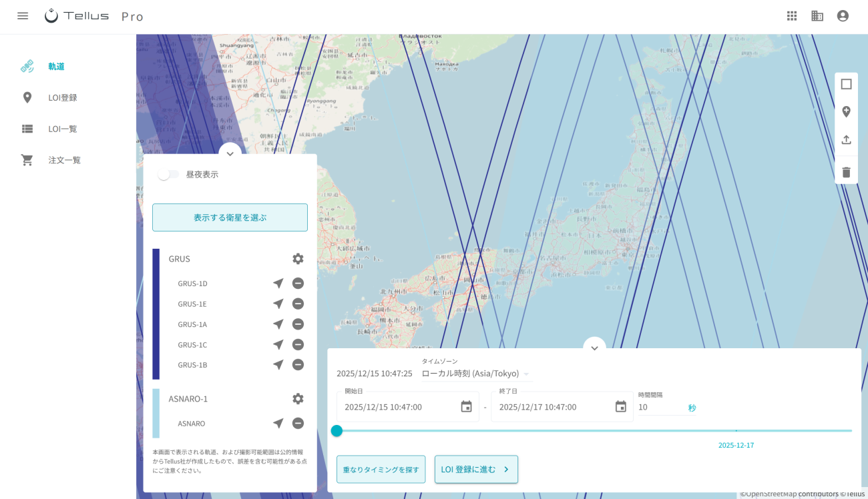Screen dimensions: 868x499
Task: Click the timeline slider handle
Action: 337,431
